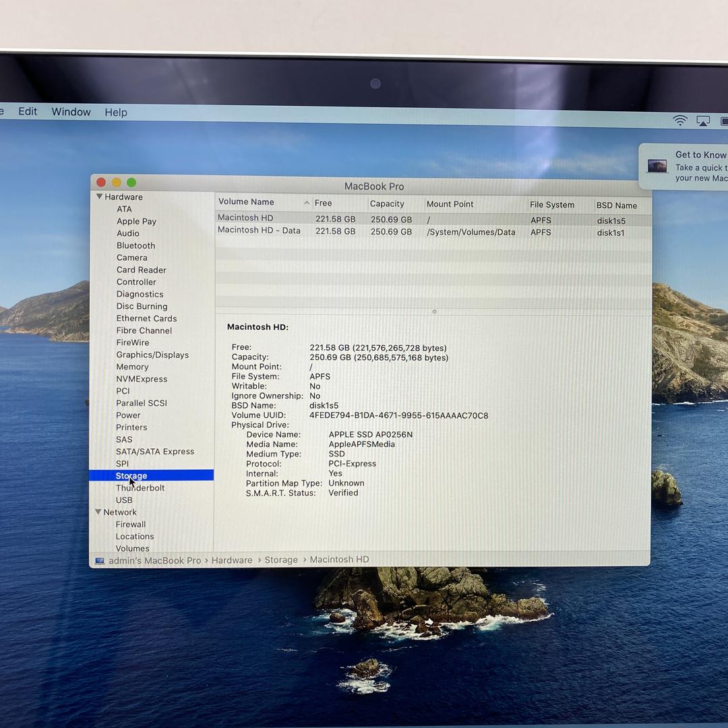Select Thunderbolt in the sidebar
This screenshot has width=728, height=728.
140,487
